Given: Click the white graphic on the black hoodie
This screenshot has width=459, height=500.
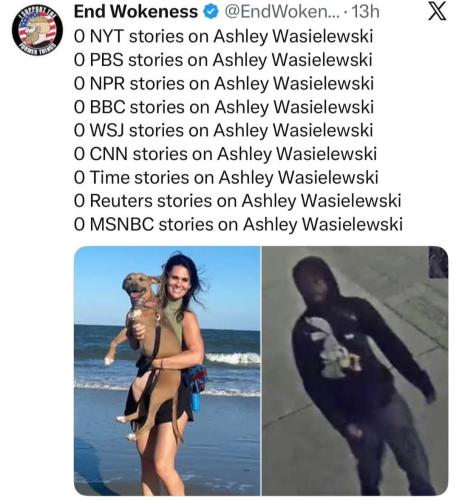Looking at the screenshot, I should coord(332,349).
